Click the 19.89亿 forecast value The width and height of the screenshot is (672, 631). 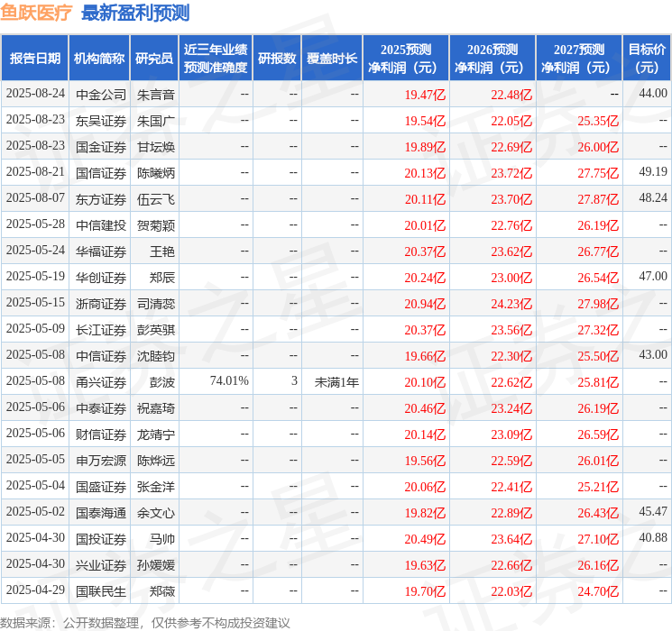point(425,147)
